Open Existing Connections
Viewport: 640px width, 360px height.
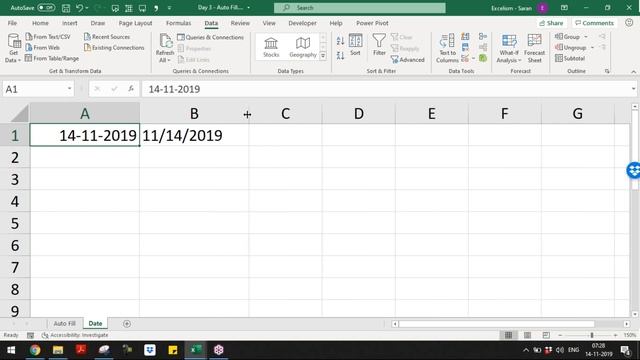click(x=114, y=47)
